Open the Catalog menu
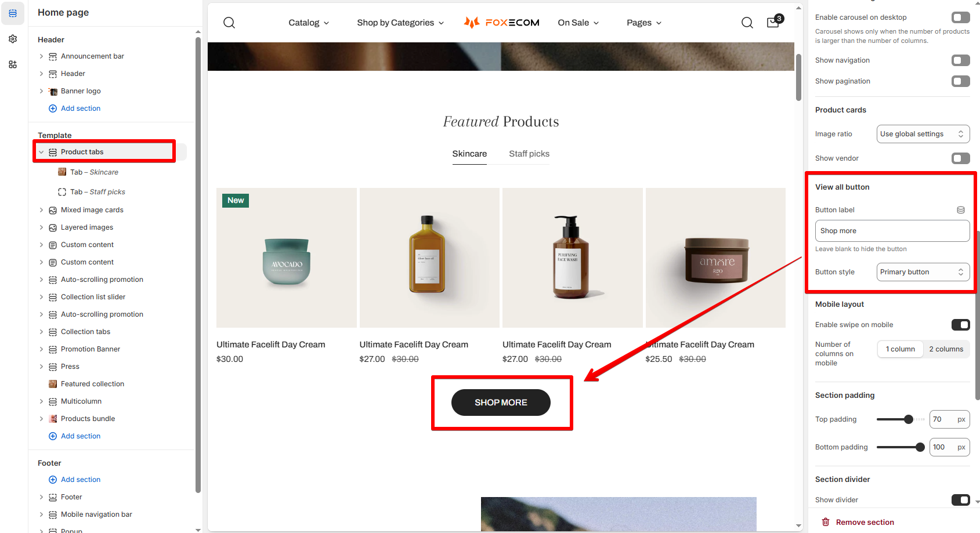980x533 pixels. (x=309, y=23)
